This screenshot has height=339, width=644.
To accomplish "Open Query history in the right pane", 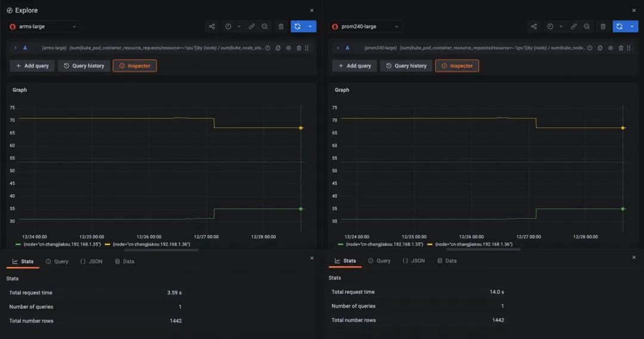I will point(405,66).
